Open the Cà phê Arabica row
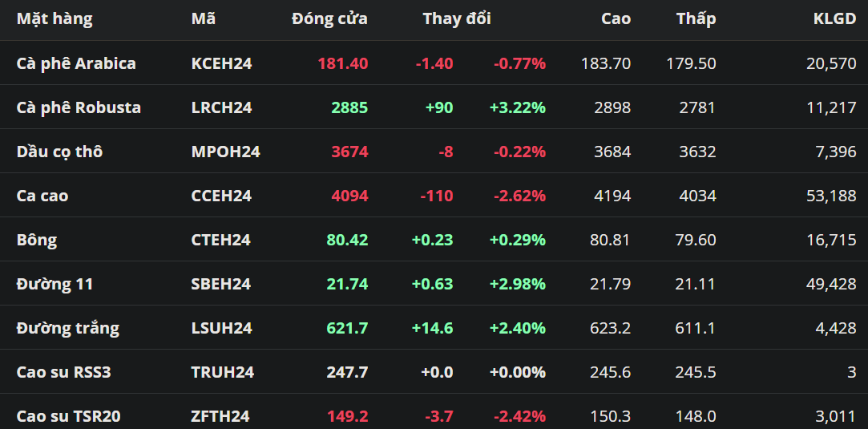 point(76,63)
